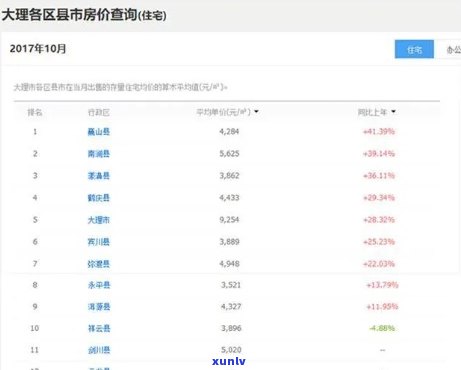461x370 pixels.
Task: Open rank 11 剑川县 link
Action: pos(99,350)
